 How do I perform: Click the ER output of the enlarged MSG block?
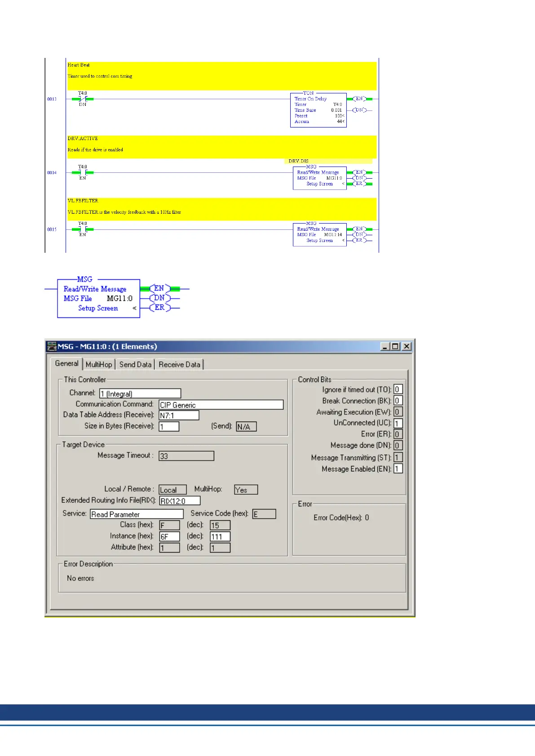(159, 308)
